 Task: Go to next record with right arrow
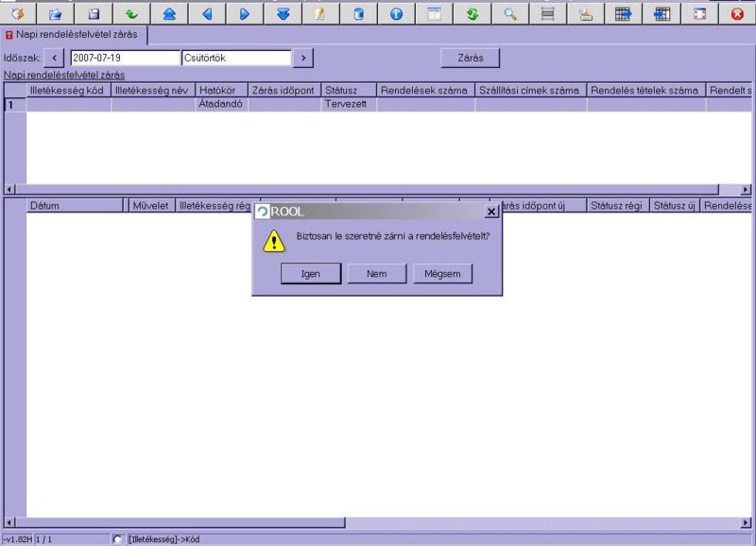[x=245, y=14]
